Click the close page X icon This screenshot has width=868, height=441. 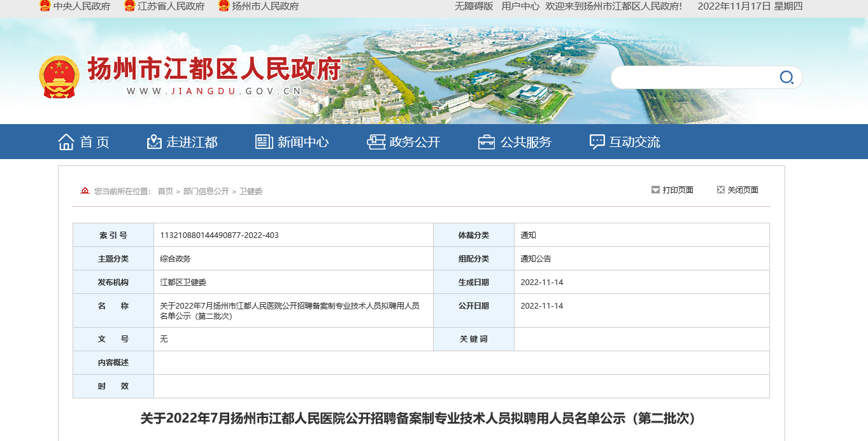tap(721, 190)
